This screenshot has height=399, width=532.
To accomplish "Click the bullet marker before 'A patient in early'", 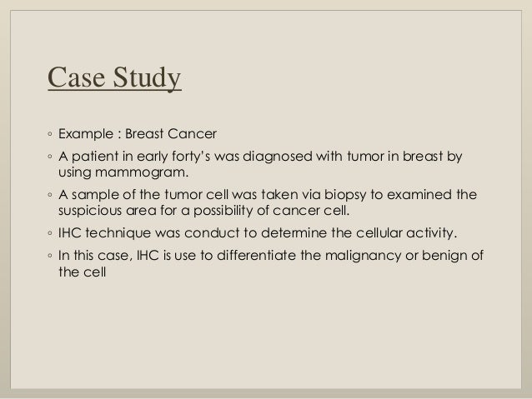I will [50, 157].
